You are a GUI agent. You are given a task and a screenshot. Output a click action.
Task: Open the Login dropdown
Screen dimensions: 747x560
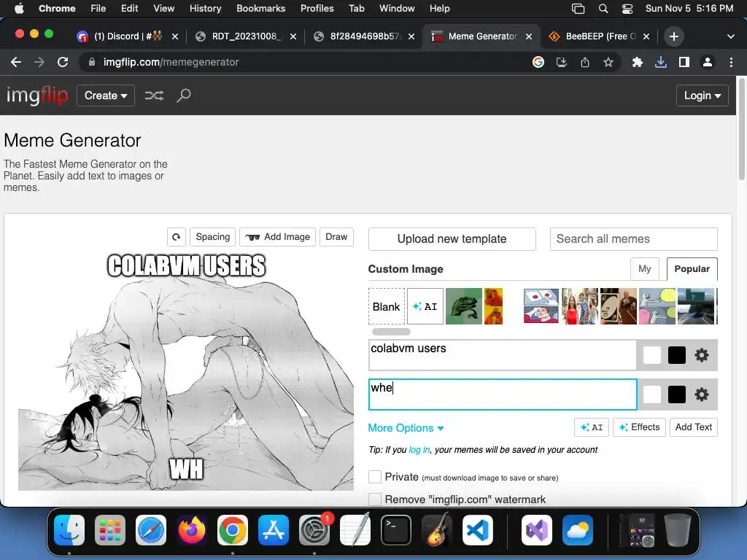[703, 96]
